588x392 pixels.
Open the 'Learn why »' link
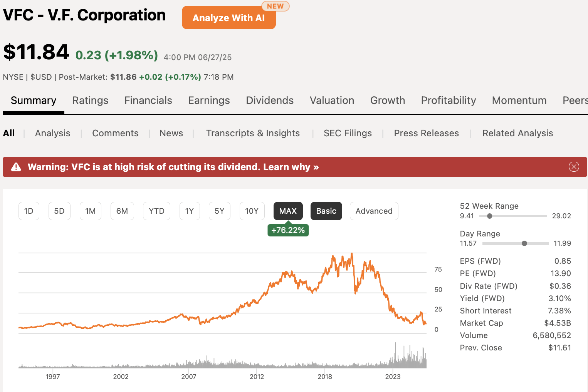291,167
